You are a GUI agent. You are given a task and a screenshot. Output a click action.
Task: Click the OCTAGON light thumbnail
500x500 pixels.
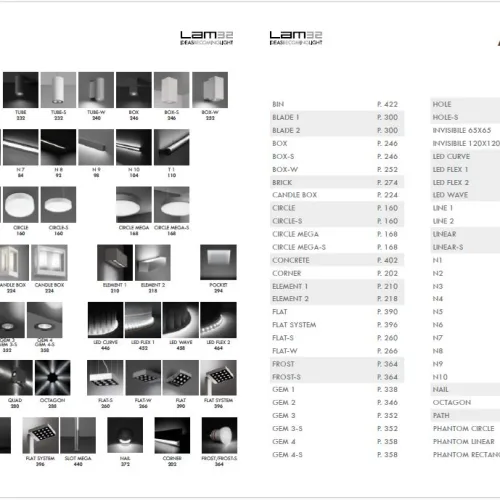[53, 378]
